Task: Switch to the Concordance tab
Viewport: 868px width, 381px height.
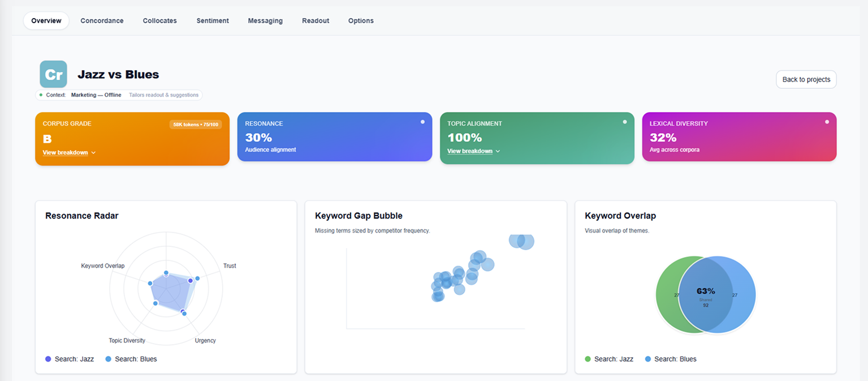Action: point(102,21)
